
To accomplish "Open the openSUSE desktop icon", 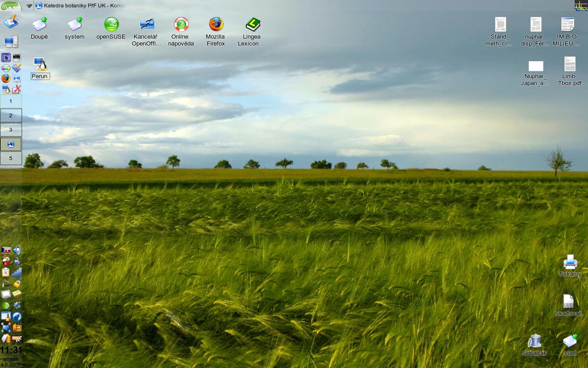I will [111, 25].
